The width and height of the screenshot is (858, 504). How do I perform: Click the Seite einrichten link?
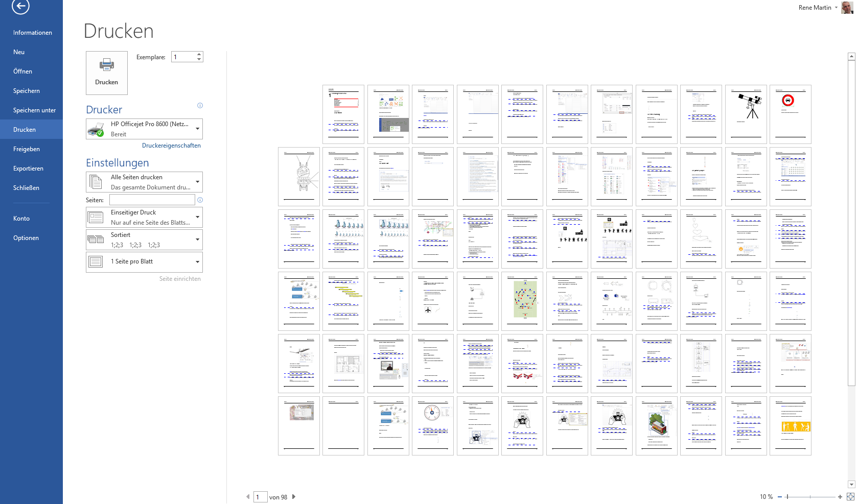(x=180, y=279)
